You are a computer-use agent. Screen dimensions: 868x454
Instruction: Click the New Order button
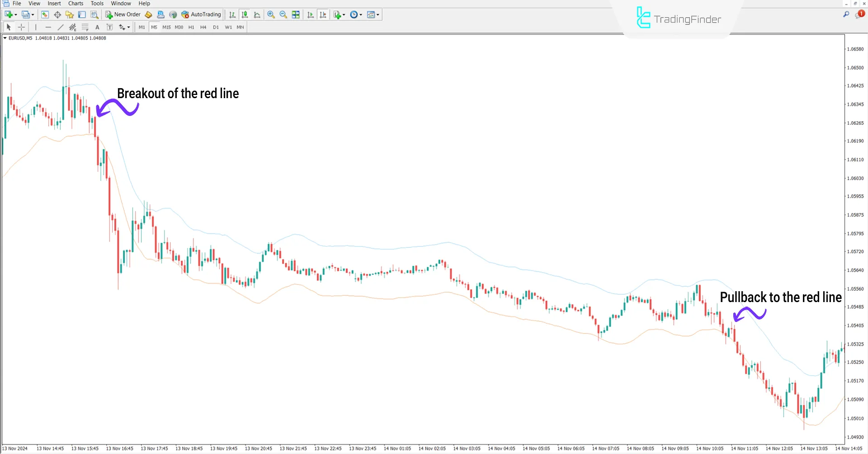pyautogui.click(x=123, y=14)
